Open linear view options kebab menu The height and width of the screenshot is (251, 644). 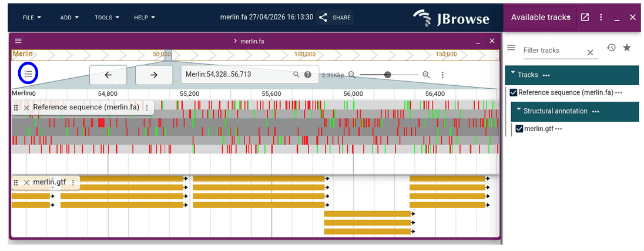click(x=442, y=75)
